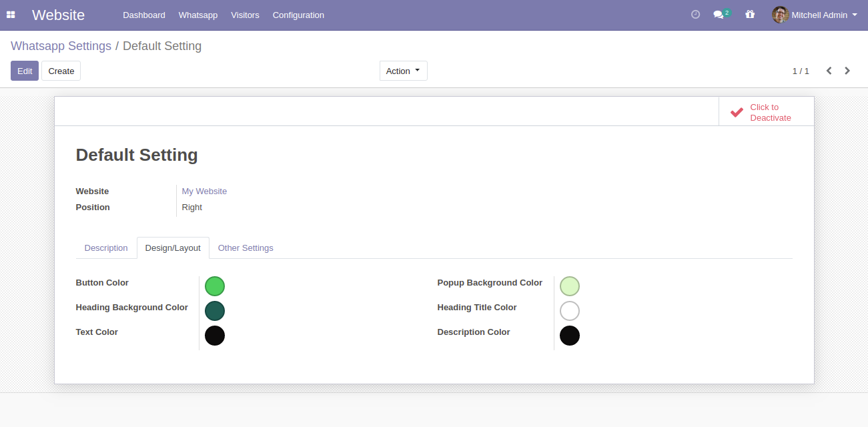
Task: Click the Create button
Action: pyautogui.click(x=61, y=71)
